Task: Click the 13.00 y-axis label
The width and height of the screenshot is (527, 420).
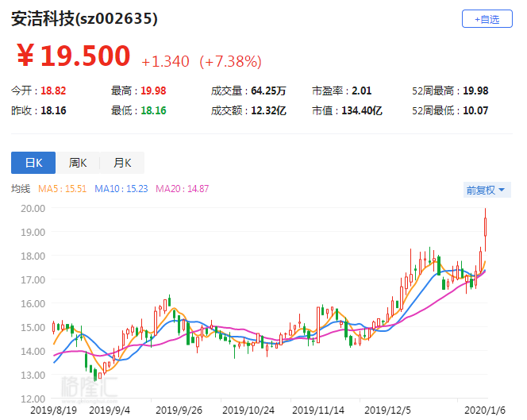Action: coord(33,376)
